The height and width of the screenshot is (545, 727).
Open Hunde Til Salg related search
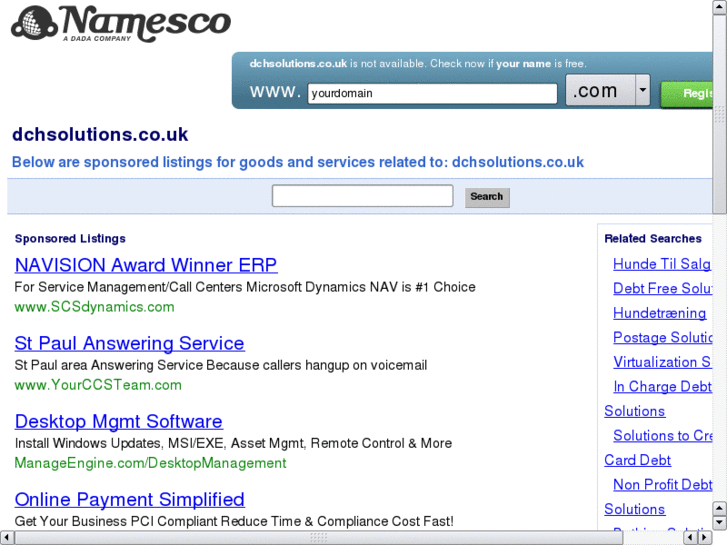[662, 264]
